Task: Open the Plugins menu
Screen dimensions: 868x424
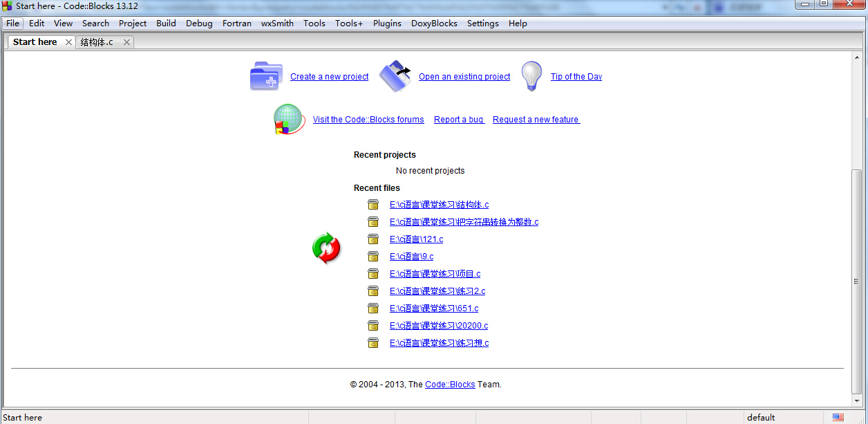Action: (387, 23)
